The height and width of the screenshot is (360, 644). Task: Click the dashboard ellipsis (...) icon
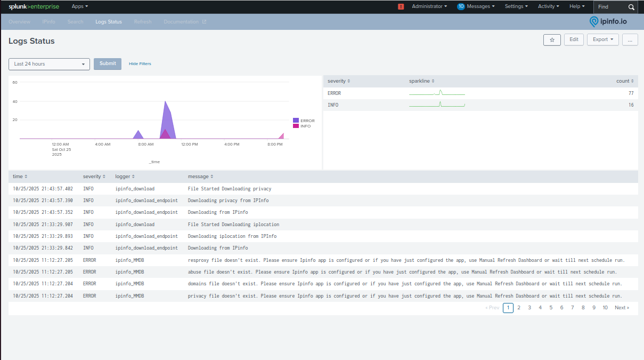point(630,39)
